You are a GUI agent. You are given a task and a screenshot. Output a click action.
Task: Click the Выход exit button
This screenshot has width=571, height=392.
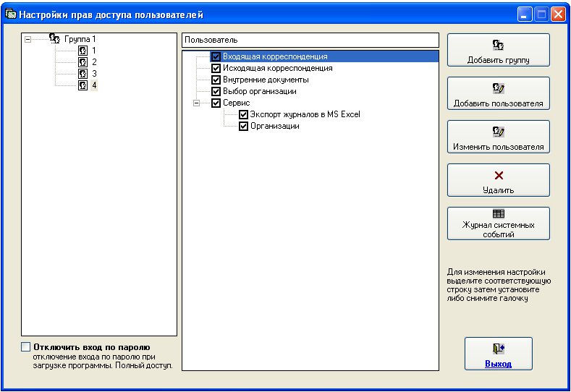click(x=498, y=354)
